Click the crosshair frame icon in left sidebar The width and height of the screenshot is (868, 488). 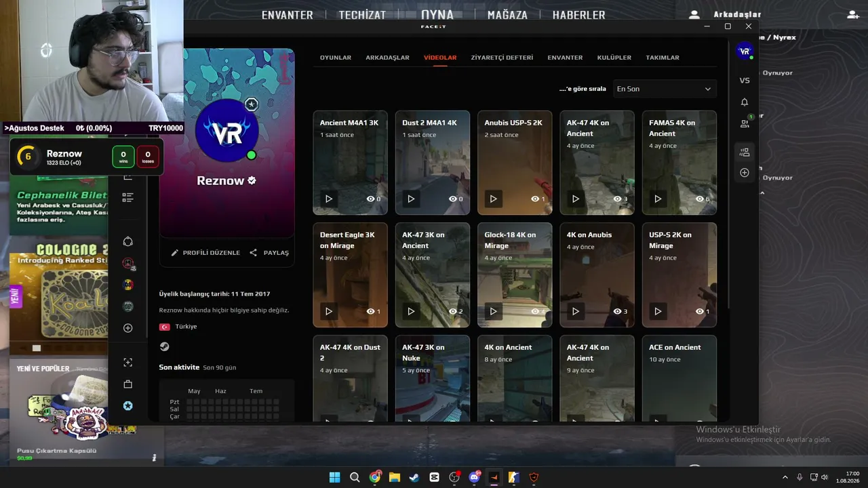pyautogui.click(x=127, y=363)
